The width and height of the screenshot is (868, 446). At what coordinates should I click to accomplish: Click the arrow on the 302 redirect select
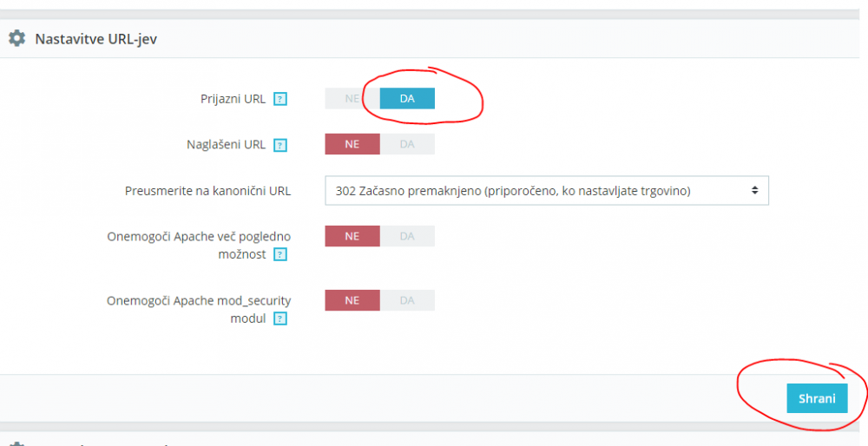pos(754,190)
